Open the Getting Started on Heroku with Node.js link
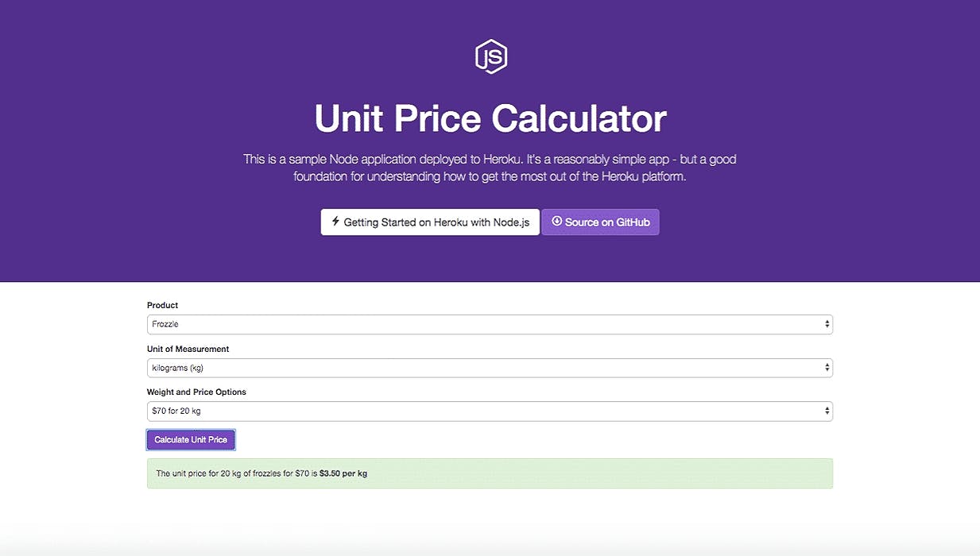 430,222
